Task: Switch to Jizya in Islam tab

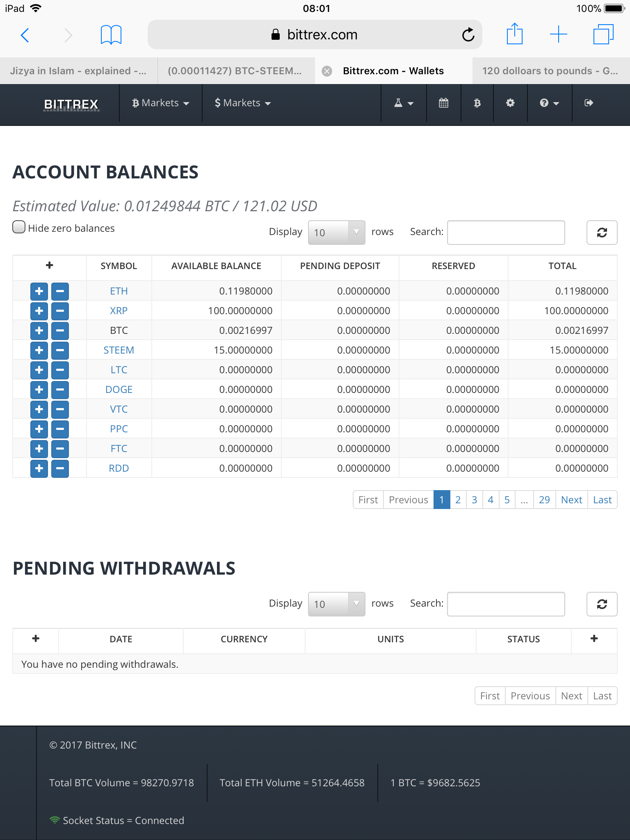Action: coord(78,71)
